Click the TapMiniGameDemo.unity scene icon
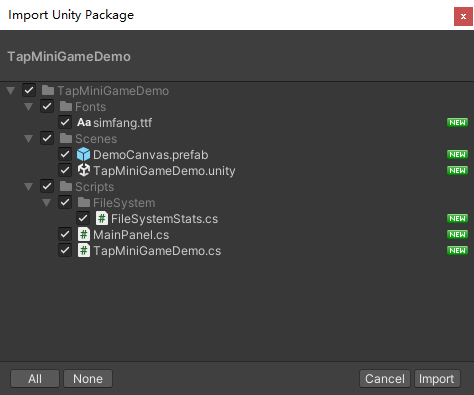The height and width of the screenshot is (395, 474). tap(84, 170)
